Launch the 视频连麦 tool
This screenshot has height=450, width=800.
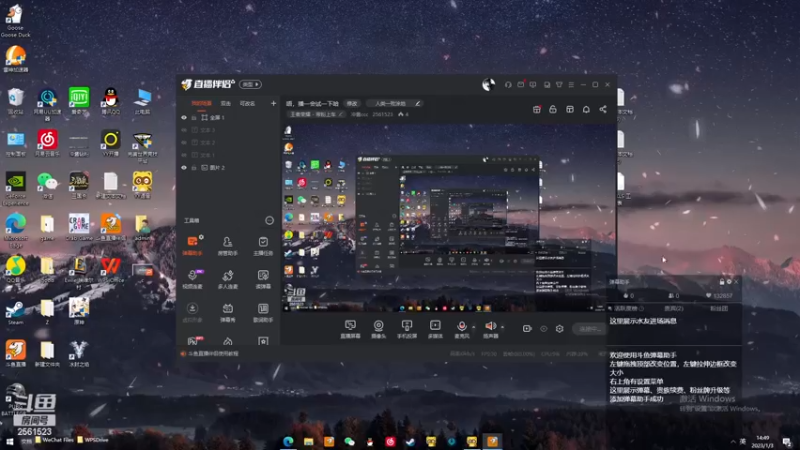click(x=192, y=279)
